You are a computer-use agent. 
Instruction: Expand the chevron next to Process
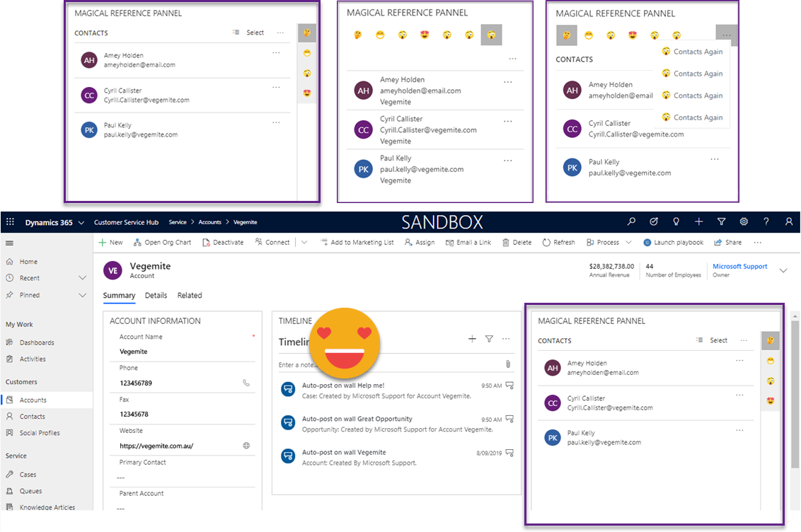point(629,243)
